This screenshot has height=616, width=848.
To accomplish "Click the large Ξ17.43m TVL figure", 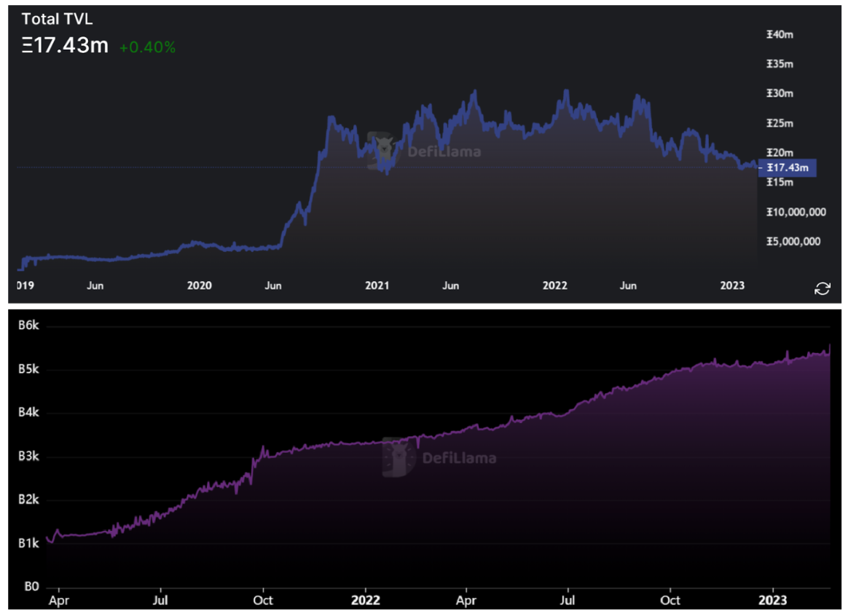I will pos(65,45).
